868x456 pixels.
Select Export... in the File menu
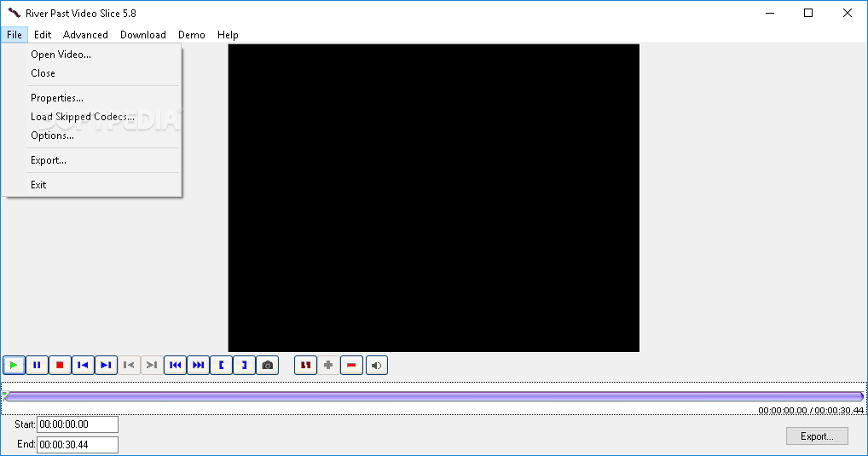pos(91,160)
